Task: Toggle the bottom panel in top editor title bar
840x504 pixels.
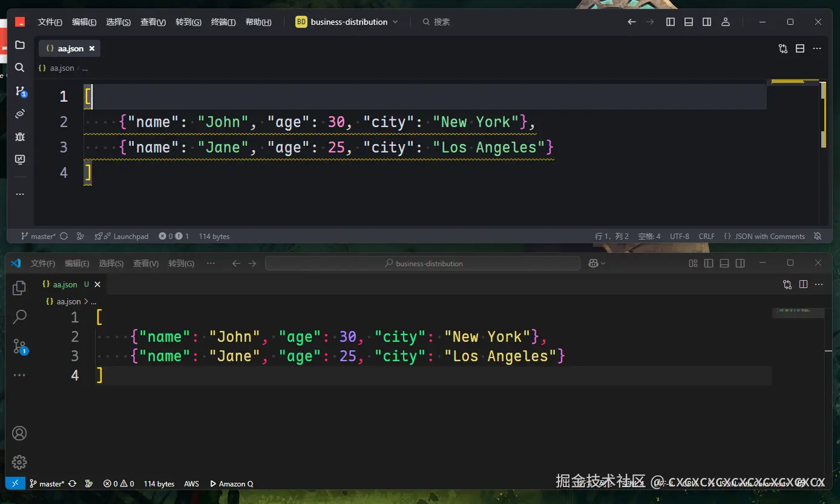Action: tap(689, 22)
